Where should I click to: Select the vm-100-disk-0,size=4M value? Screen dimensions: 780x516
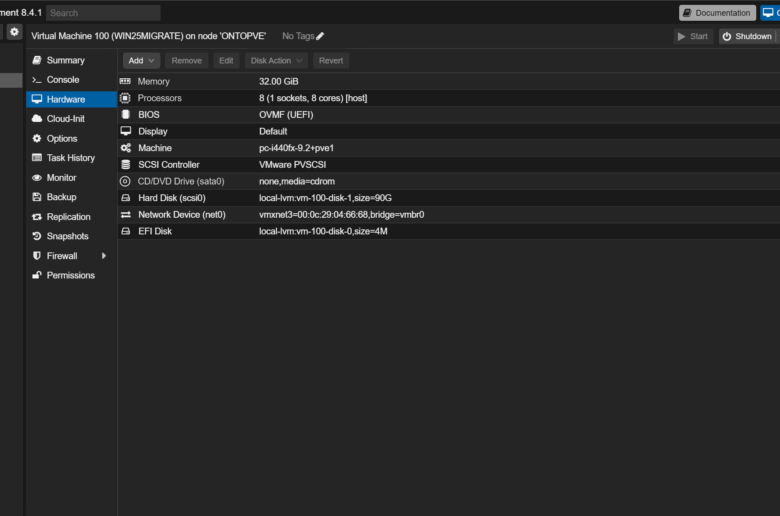[x=323, y=231]
